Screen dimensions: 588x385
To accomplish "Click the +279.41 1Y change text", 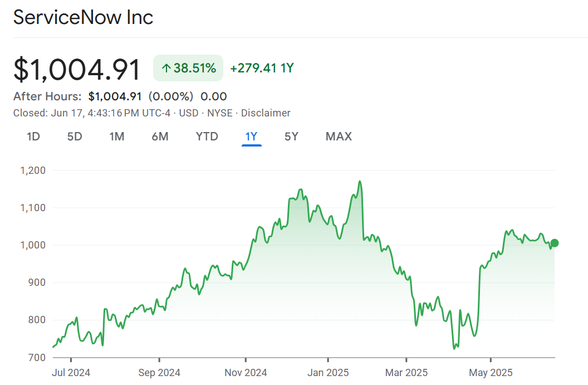I will click(x=262, y=69).
